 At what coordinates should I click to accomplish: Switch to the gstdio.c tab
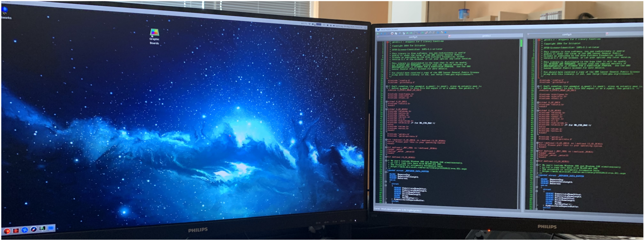point(486,36)
